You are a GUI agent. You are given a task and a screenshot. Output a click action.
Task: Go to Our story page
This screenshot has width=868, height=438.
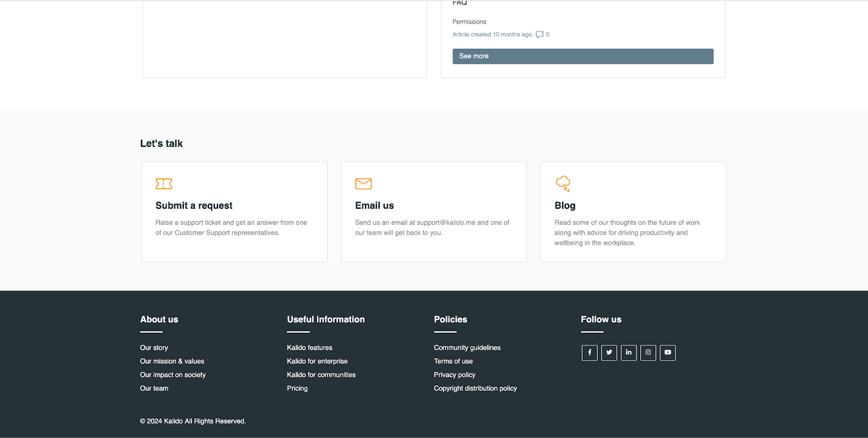(154, 348)
